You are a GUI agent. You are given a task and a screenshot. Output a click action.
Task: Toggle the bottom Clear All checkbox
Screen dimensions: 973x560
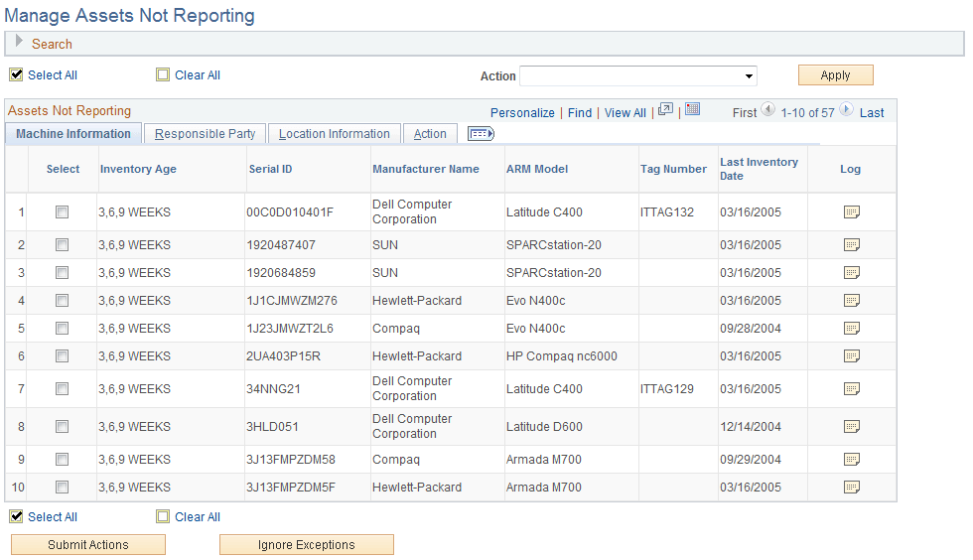(163, 516)
